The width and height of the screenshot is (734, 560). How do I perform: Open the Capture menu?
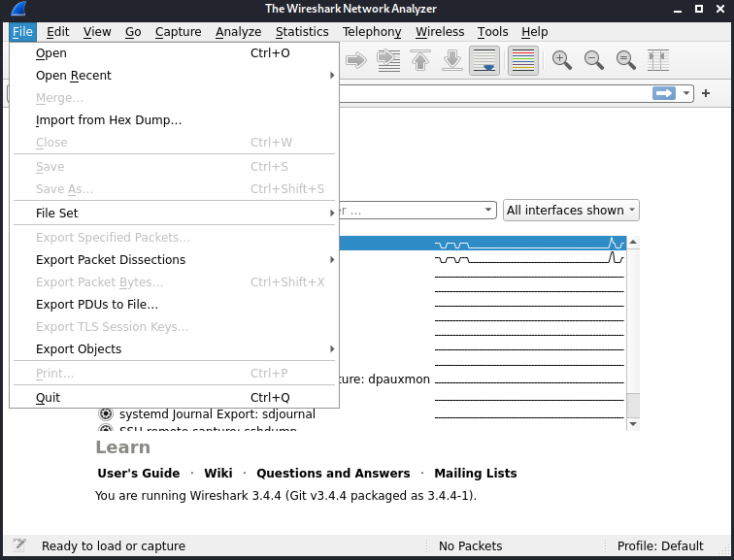click(x=178, y=32)
